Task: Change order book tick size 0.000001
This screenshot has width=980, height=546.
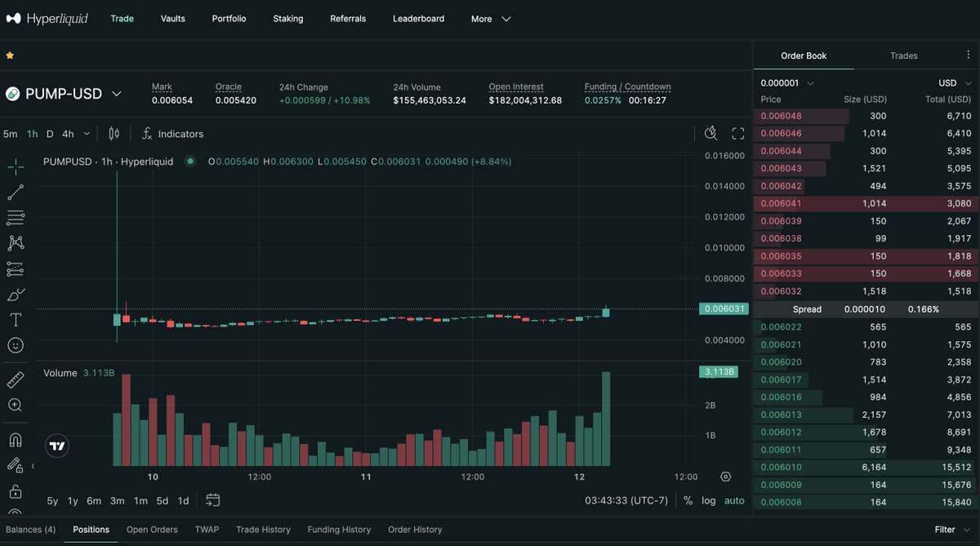Action: tap(787, 82)
